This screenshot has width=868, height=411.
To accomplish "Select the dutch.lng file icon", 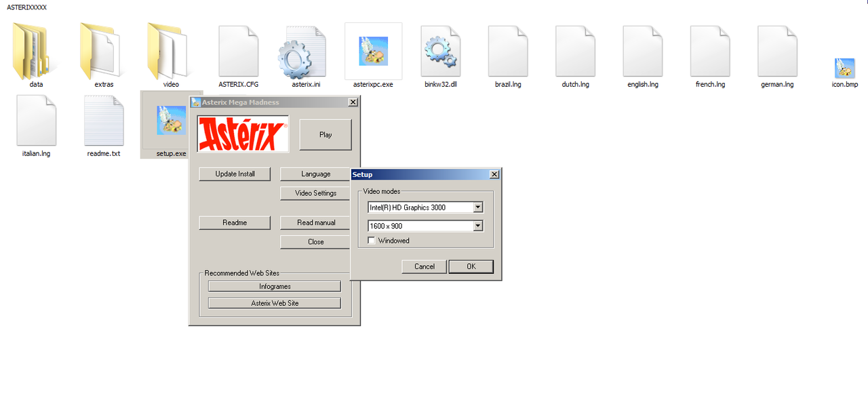I will click(x=575, y=51).
